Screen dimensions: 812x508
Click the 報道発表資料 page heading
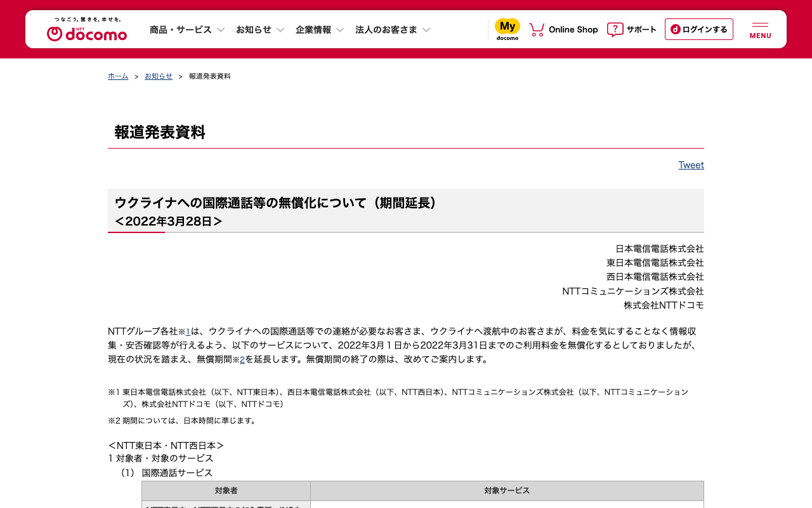coord(160,133)
